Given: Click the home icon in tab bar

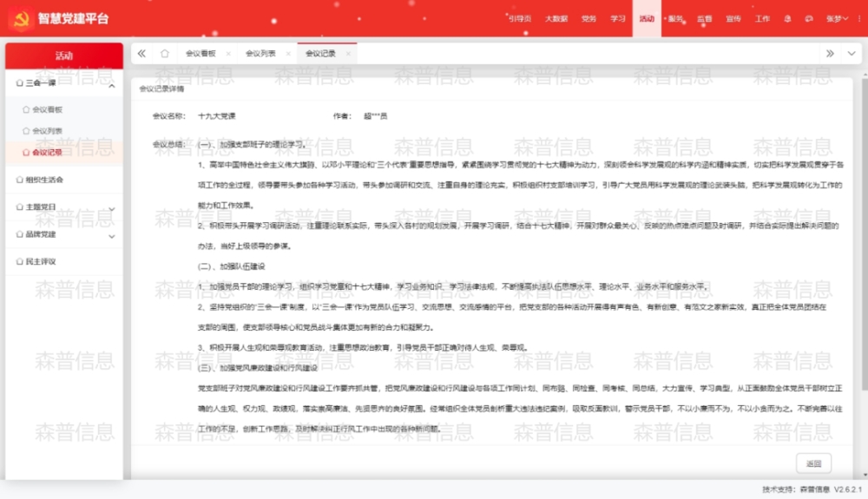Looking at the screenshot, I should pyautogui.click(x=164, y=54).
